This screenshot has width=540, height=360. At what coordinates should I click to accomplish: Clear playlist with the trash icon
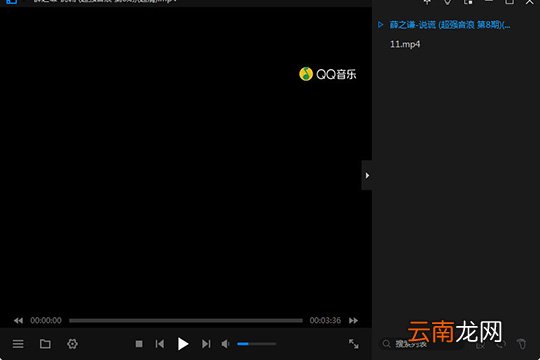point(521,344)
